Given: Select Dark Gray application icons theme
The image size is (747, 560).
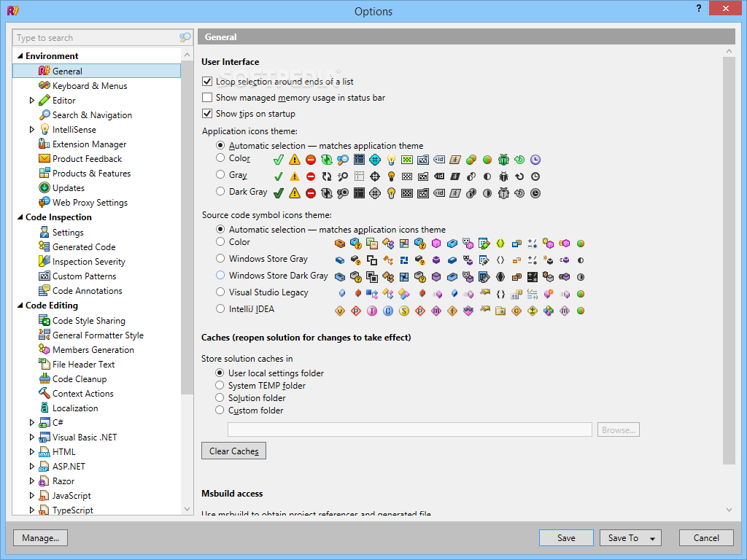Looking at the screenshot, I should coord(220,191).
